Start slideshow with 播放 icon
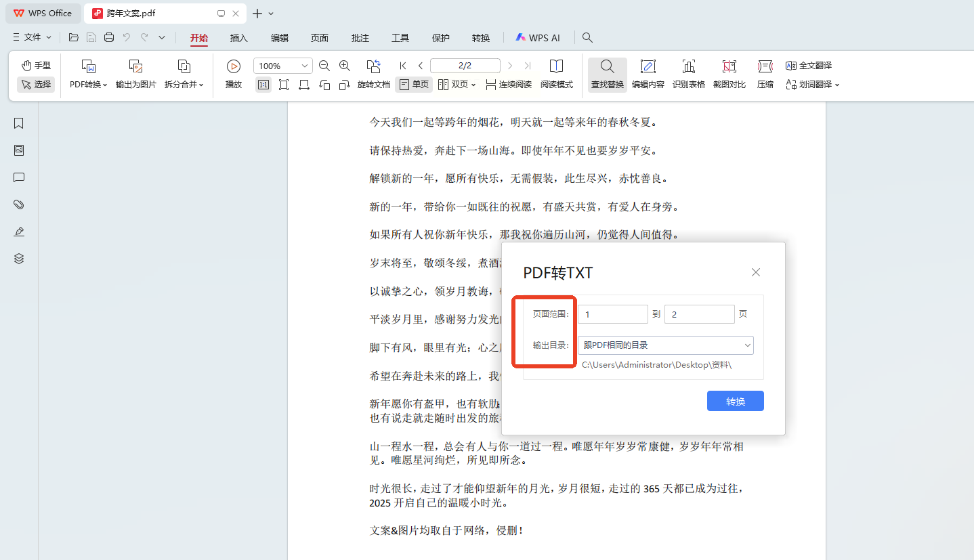 (x=233, y=66)
